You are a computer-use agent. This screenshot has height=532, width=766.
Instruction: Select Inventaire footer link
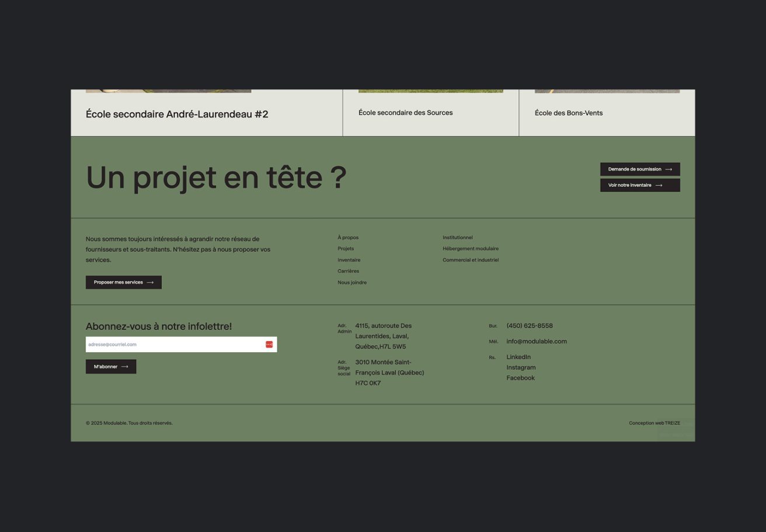pyautogui.click(x=349, y=260)
